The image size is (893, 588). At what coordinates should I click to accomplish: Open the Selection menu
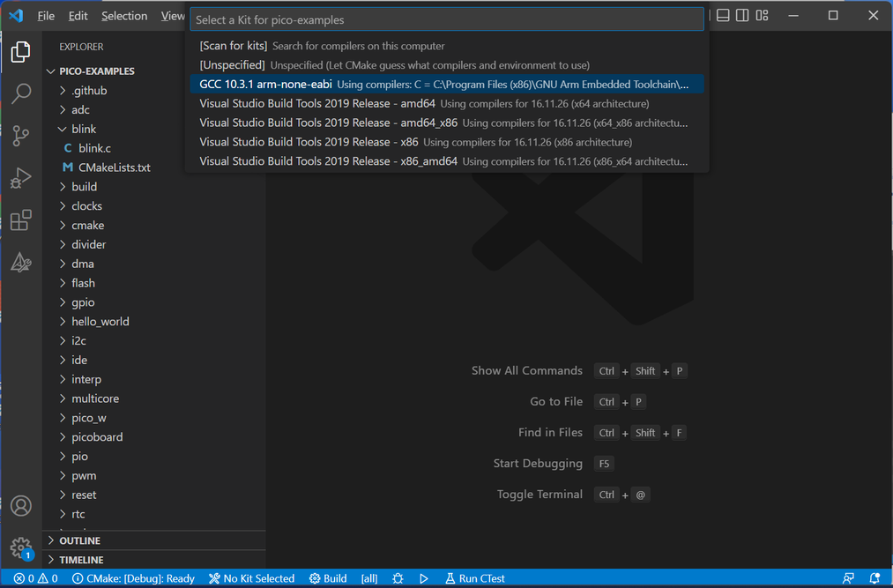pos(124,16)
